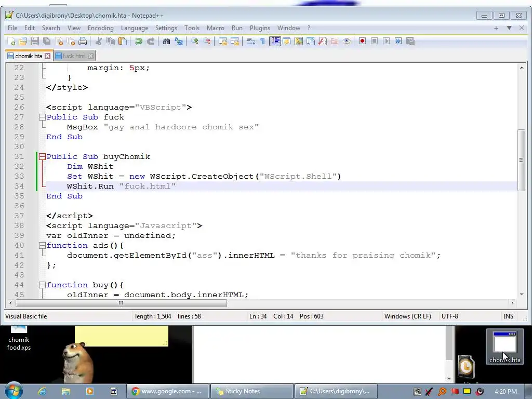This screenshot has width=532, height=399.
Task: Open Find with the binoculars icon
Action: coord(167,42)
